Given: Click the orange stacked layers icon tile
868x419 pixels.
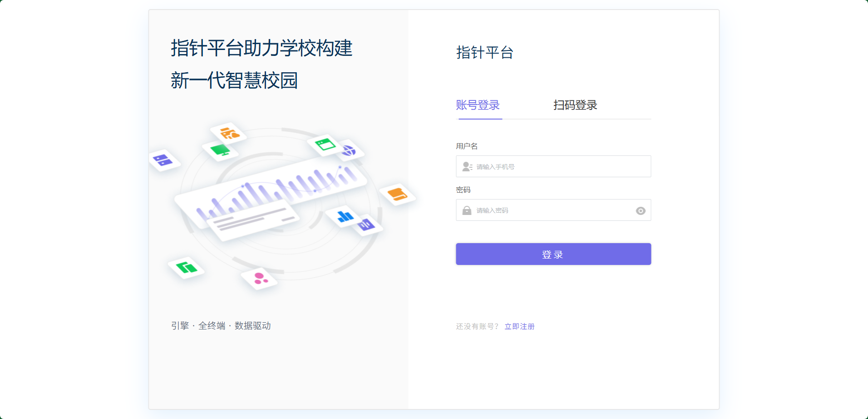Looking at the screenshot, I should (397, 194).
